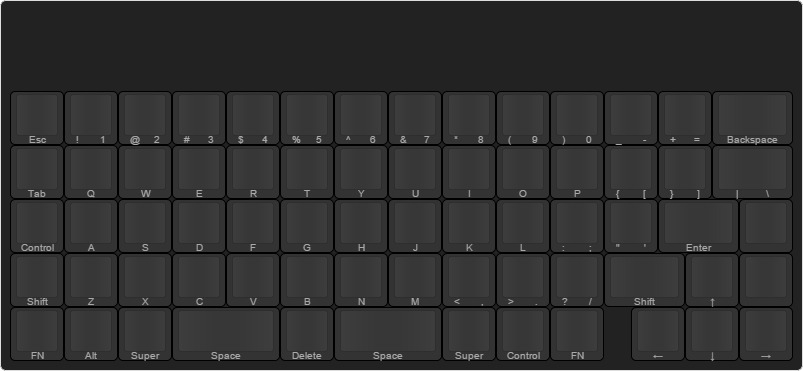Click the left Space key
The image size is (803, 371).
tap(226, 334)
